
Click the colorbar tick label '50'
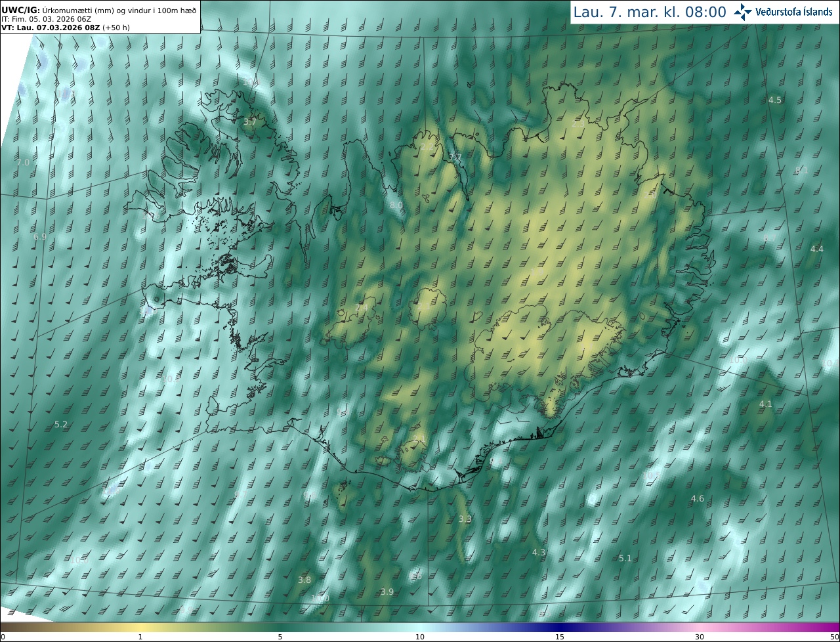[834, 637]
